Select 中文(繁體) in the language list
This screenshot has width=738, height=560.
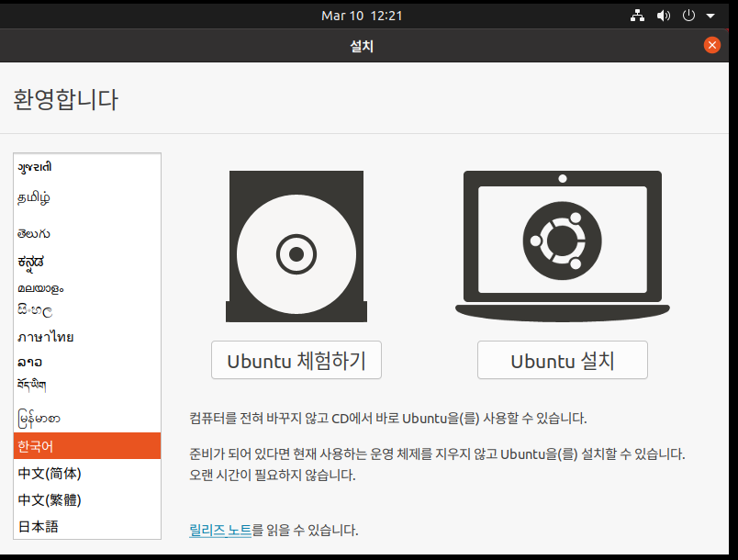pyautogui.click(x=87, y=499)
